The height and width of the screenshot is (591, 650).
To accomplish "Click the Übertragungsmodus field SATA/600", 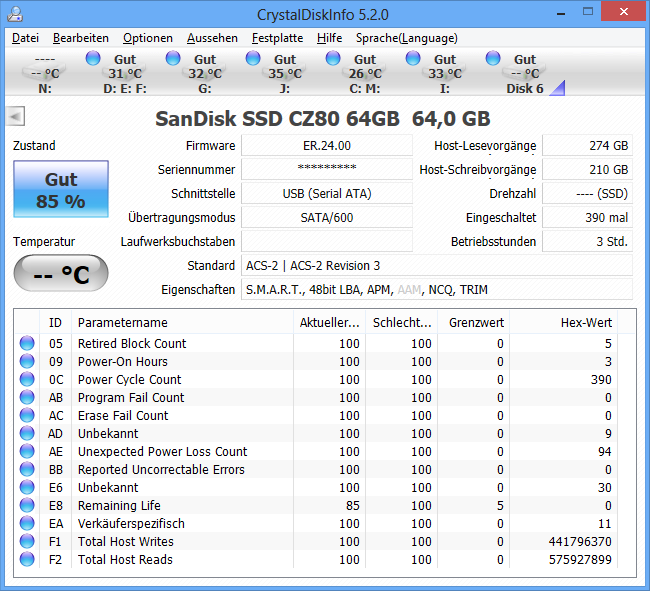I will click(x=327, y=218).
